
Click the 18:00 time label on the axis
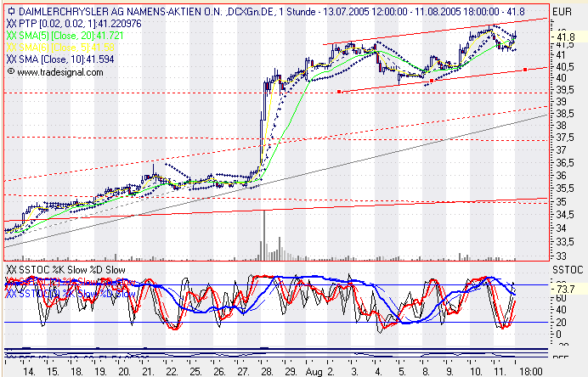click(531, 372)
